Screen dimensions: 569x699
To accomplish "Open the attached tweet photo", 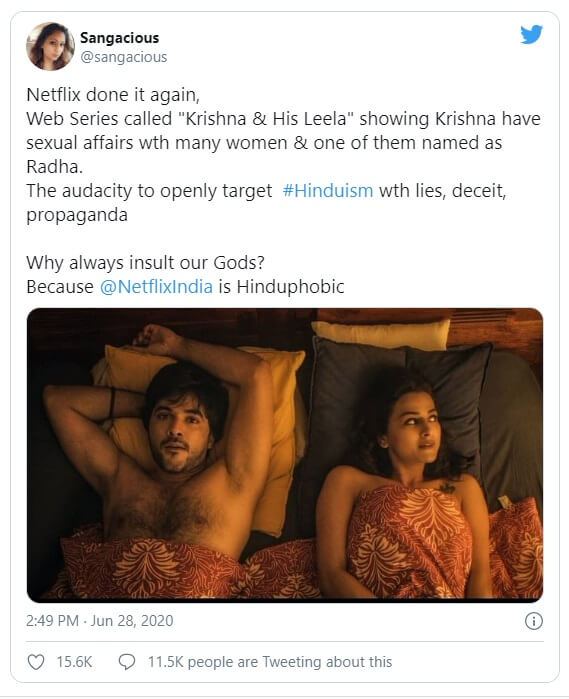I will pos(285,455).
